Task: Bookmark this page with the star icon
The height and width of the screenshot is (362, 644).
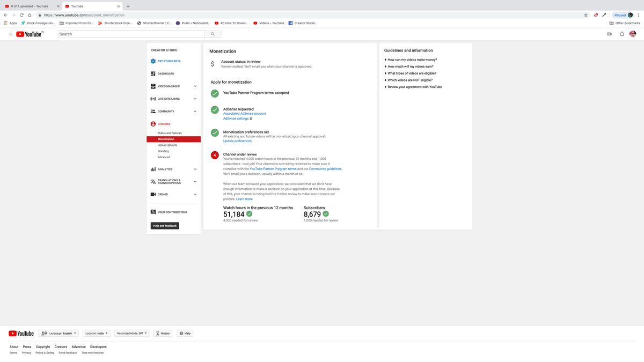Action: (586, 15)
